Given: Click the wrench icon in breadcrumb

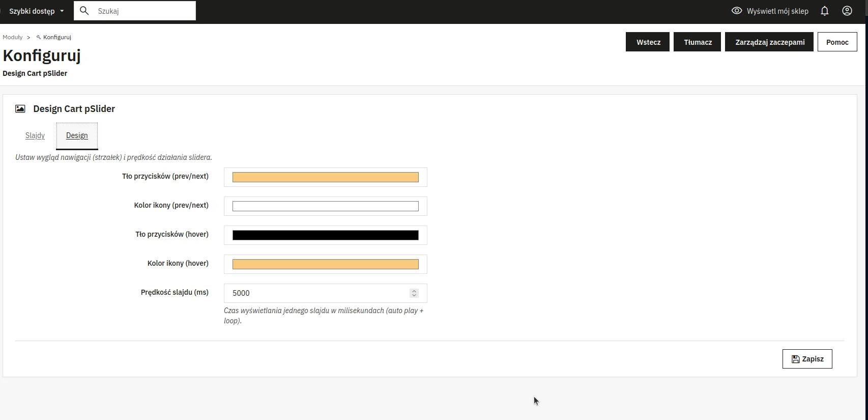Looking at the screenshot, I should (39, 37).
